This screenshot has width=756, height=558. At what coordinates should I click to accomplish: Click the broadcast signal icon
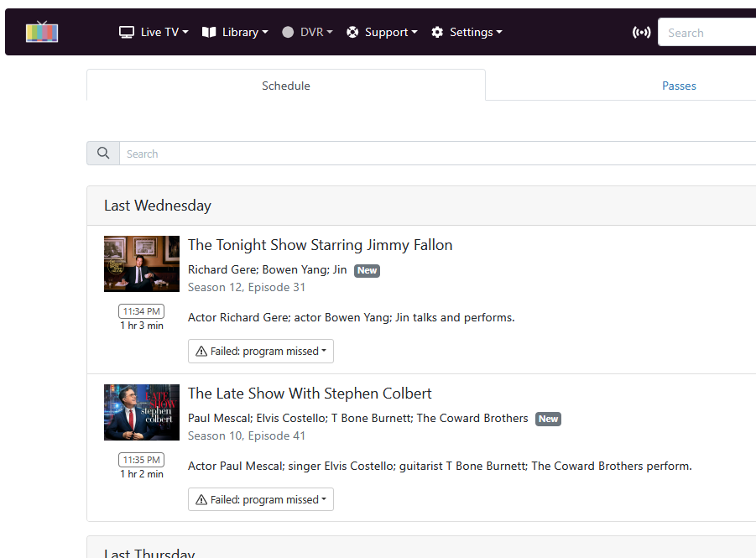641,33
